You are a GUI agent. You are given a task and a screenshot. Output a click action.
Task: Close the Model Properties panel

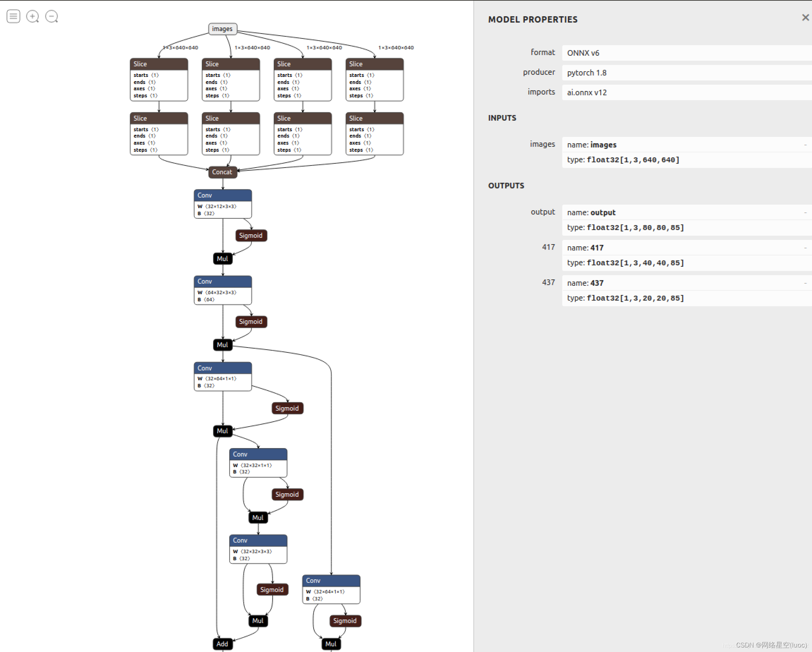(805, 18)
